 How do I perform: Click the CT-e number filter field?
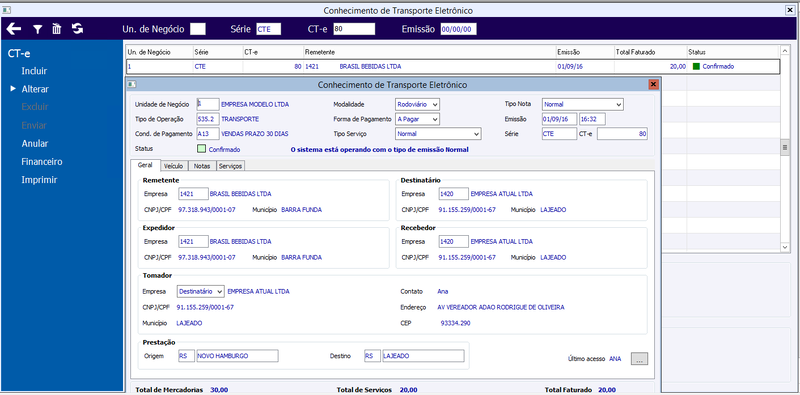(354, 29)
